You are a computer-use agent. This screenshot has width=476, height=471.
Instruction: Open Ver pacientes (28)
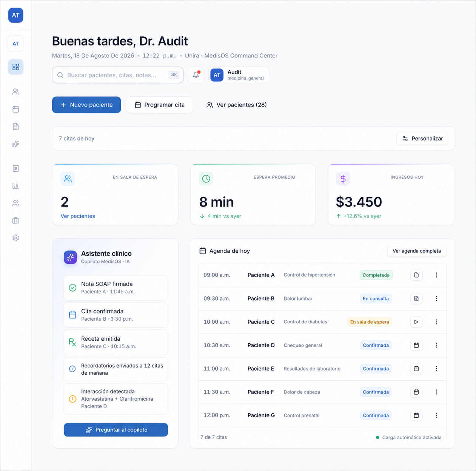pos(236,105)
